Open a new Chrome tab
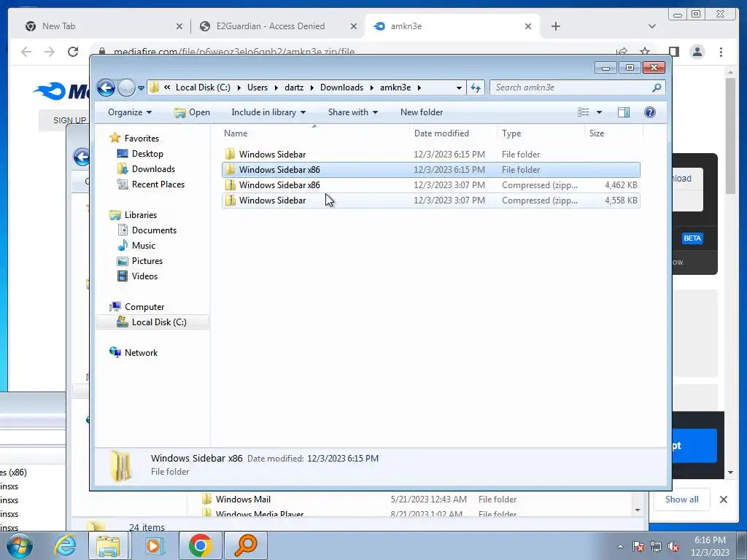 point(555,26)
